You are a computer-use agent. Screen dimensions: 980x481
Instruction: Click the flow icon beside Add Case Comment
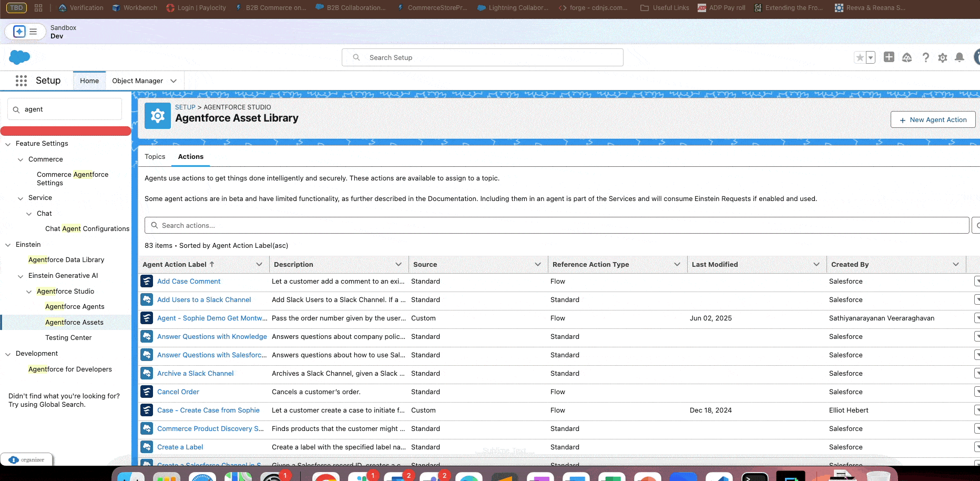tap(146, 281)
